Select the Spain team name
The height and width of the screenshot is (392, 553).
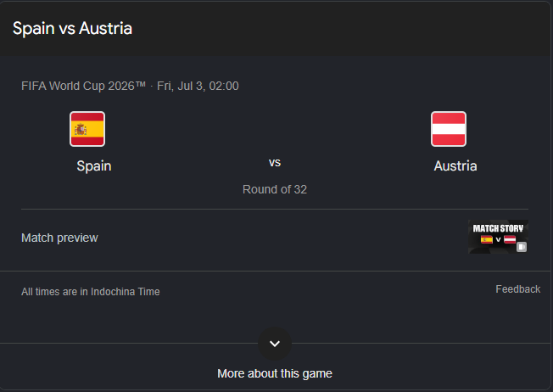pos(94,165)
